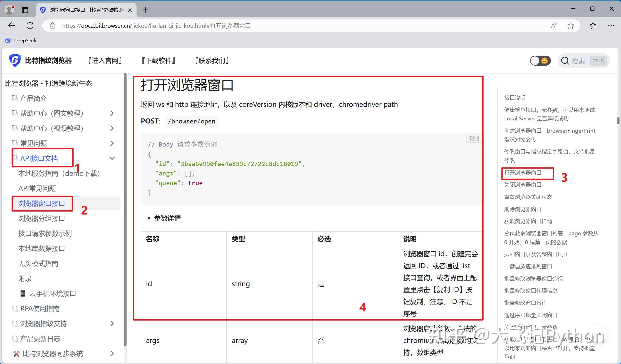621x364 pixels.
Task: Open DeepSeek bookmark
Action: pyautogui.click(x=21, y=41)
